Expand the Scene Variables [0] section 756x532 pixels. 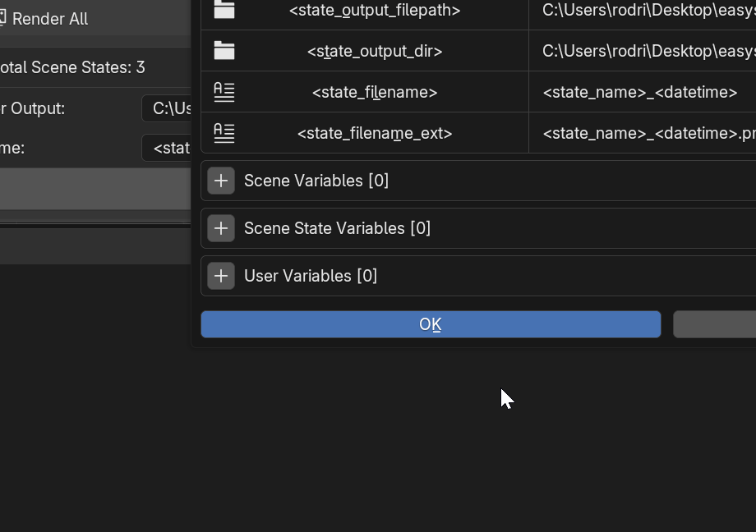tap(221, 181)
